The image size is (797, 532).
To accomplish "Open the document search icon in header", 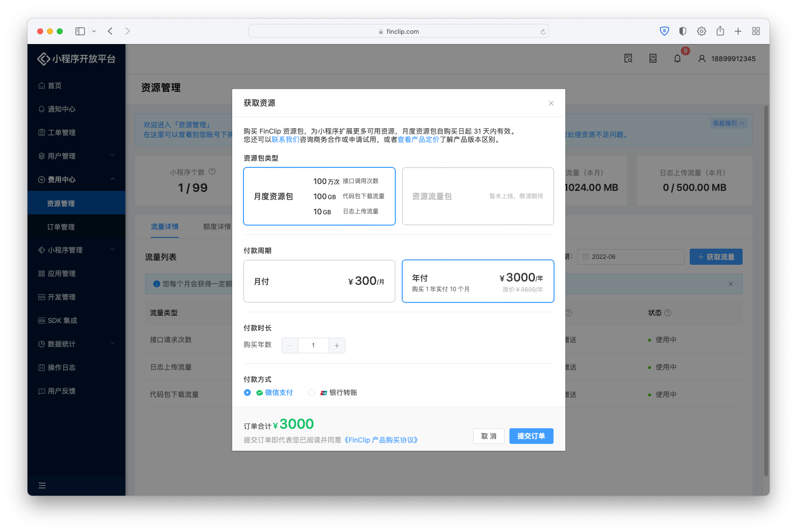I will click(628, 59).
